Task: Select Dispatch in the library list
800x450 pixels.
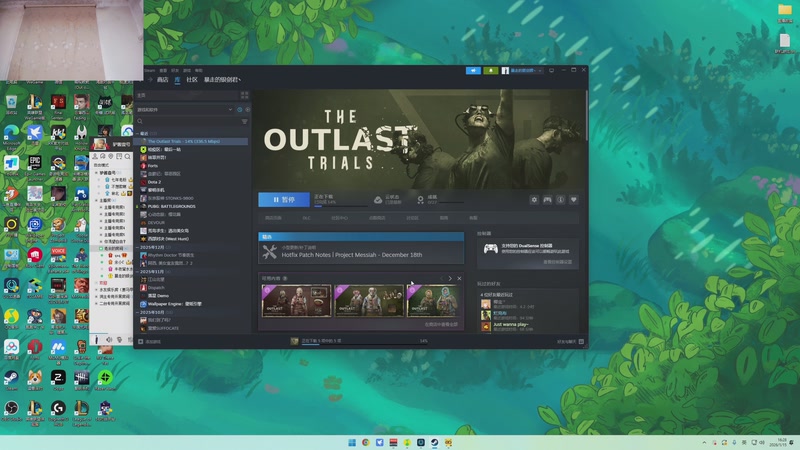Action: [x=156, y=288]
